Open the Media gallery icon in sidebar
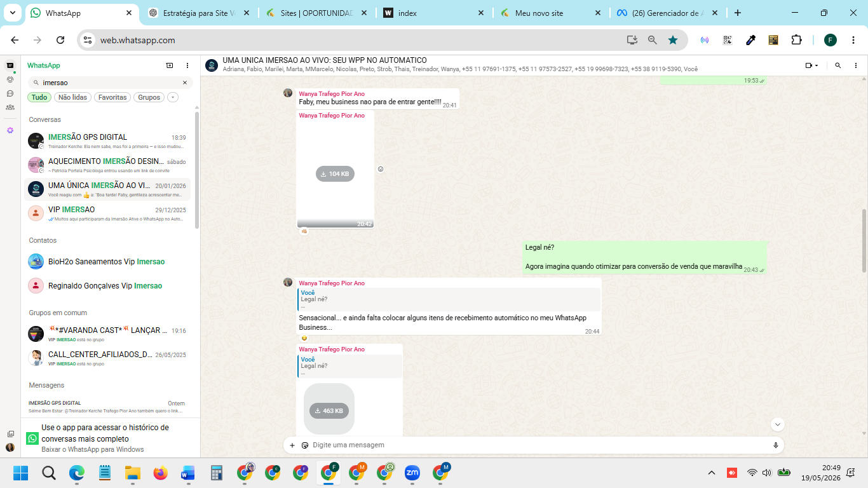 [10, 434]
